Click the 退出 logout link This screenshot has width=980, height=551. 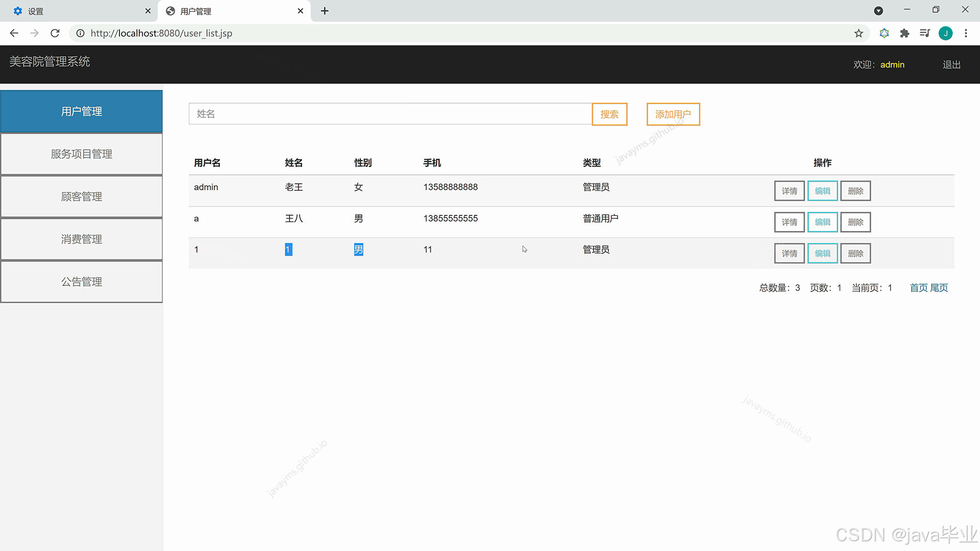(x=951, y=65)
